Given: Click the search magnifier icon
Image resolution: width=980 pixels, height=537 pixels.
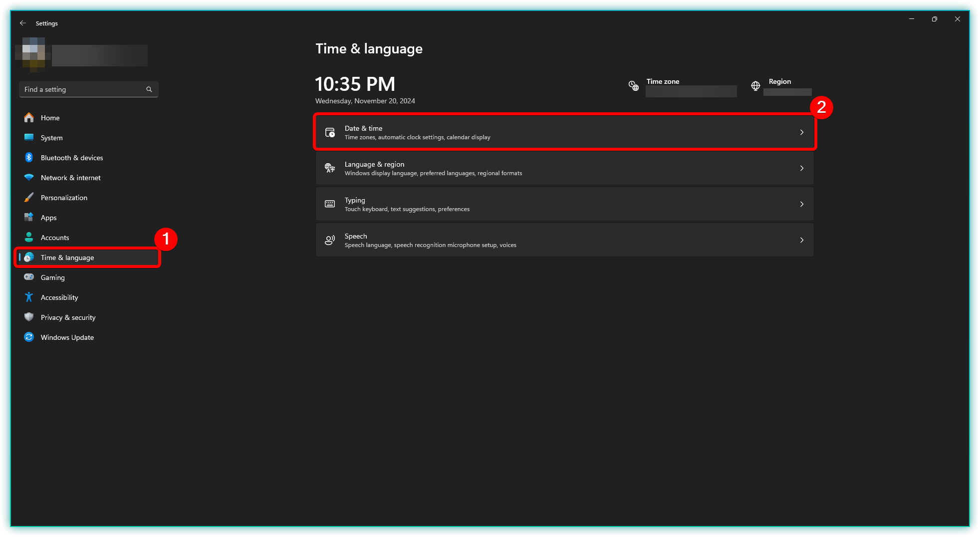Looking at the screenshot, I should (x=149, y=89).
